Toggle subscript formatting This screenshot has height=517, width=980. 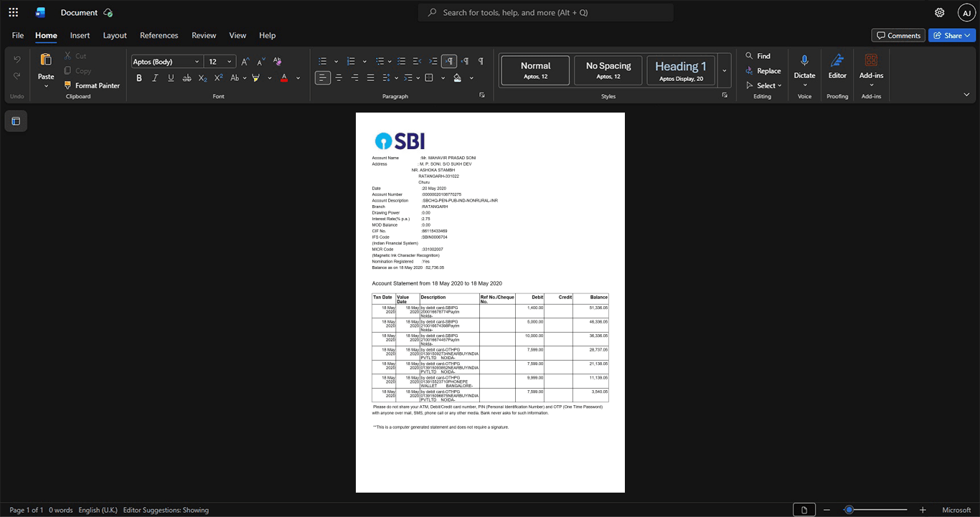pyautogui.click(x=202, y=77)
